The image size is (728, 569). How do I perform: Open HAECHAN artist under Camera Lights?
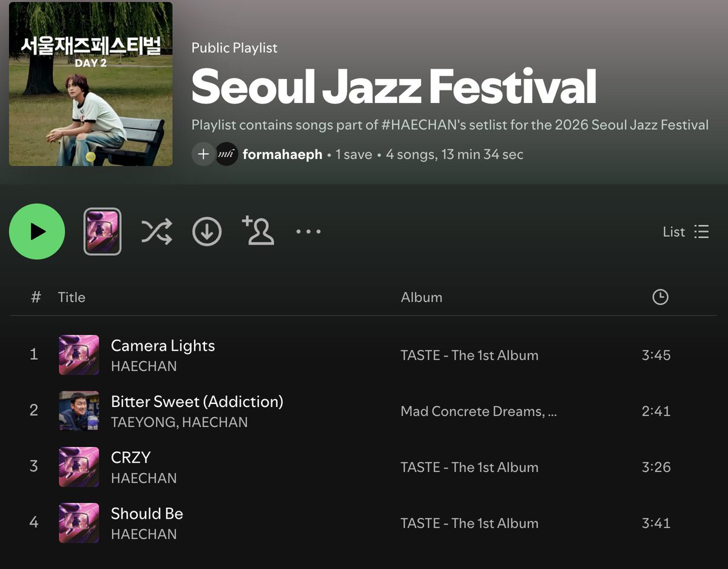[x=144, y=366]
